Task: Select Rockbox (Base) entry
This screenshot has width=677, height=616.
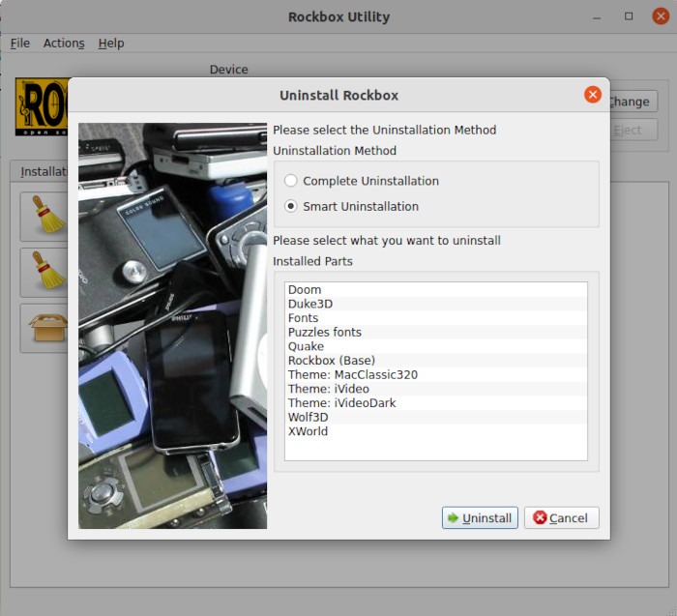Action: (x=435, y=361)
